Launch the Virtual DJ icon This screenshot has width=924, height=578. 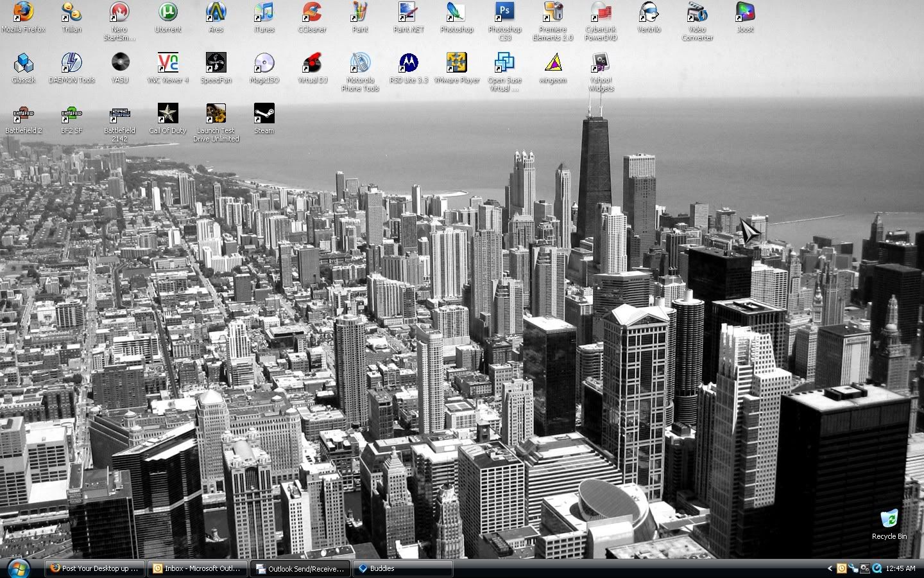click(312, 68)
